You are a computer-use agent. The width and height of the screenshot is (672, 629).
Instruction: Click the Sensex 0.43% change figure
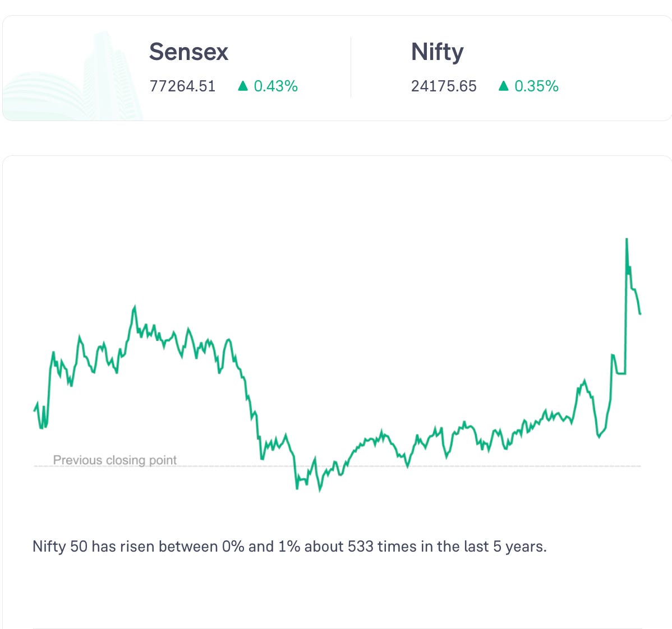[x=275, y=86]
